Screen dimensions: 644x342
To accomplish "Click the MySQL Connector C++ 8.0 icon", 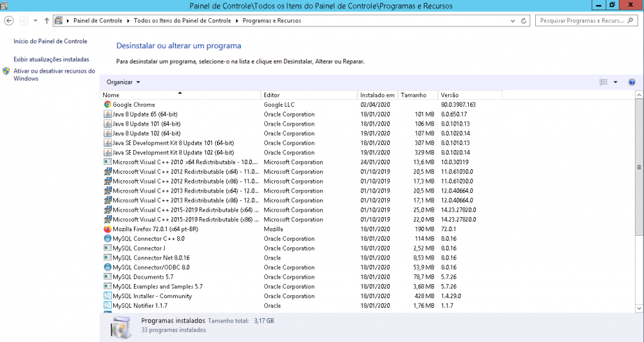I will [x=108, y=238].
